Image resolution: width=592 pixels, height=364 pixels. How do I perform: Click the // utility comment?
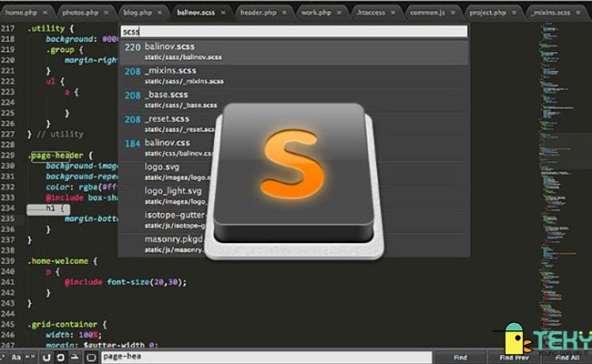point(60,135)
